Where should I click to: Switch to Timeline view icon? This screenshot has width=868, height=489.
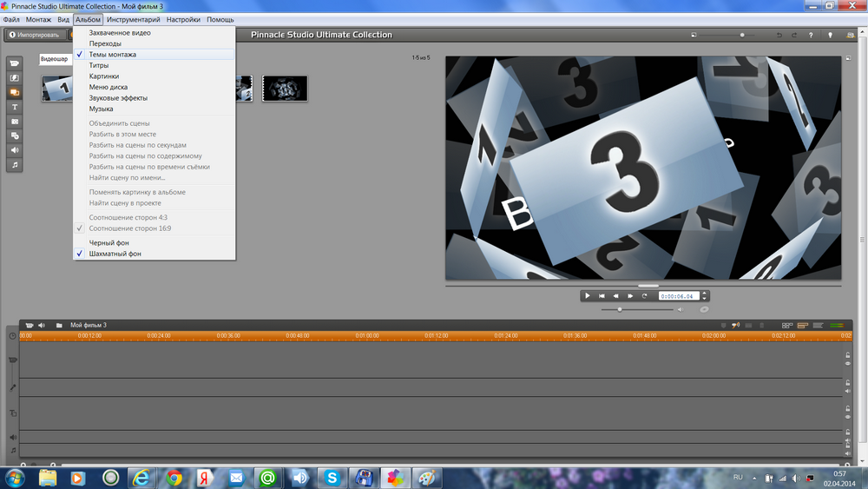pos(803,325)
